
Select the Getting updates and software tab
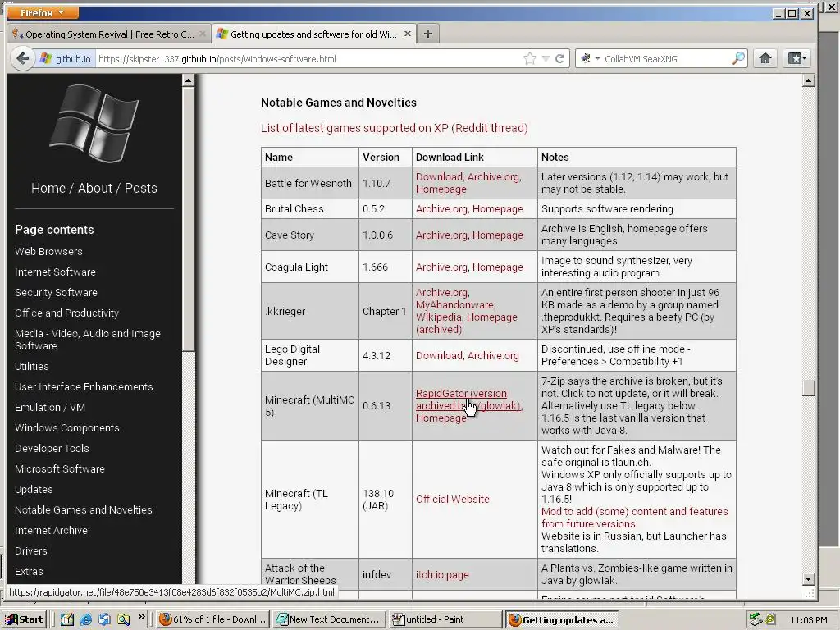(x=313, y=34)
